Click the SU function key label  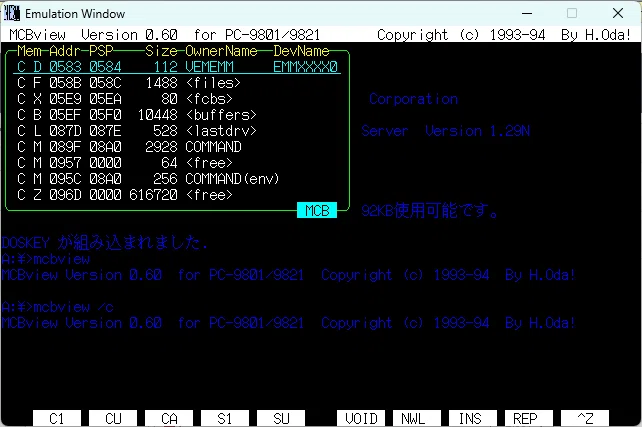coord(281,418)
